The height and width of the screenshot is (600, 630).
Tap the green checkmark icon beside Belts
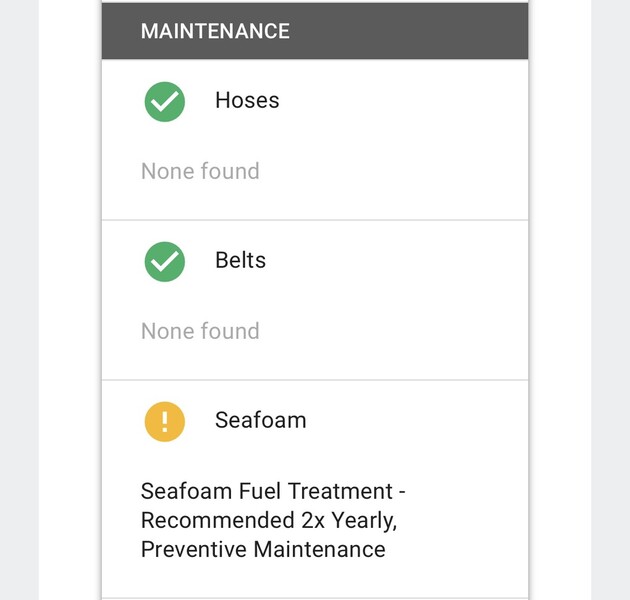(165, 261)
